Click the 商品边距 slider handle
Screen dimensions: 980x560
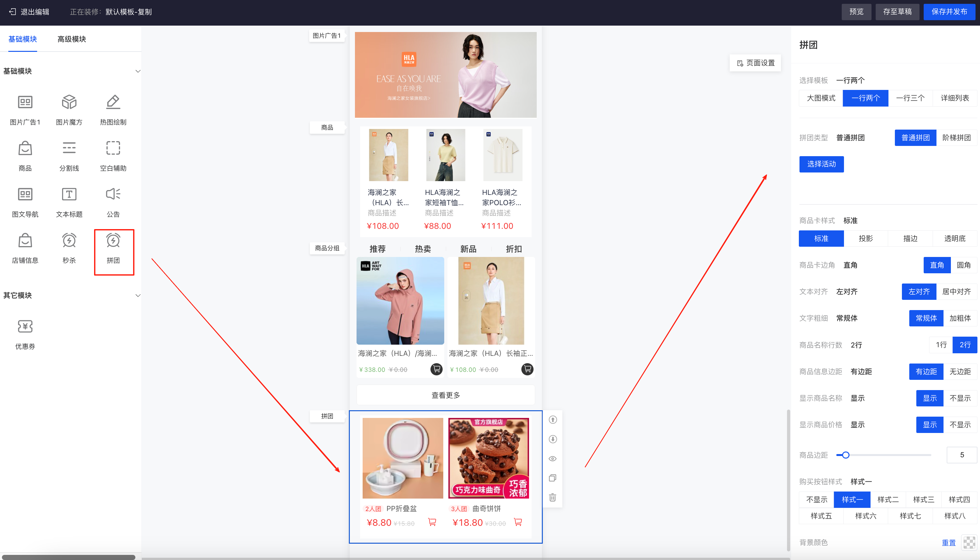coord(845,455)
